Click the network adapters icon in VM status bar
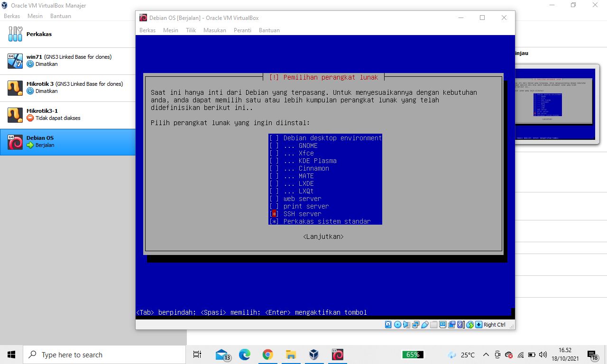 pyautogui.click(x=416, y=325)
